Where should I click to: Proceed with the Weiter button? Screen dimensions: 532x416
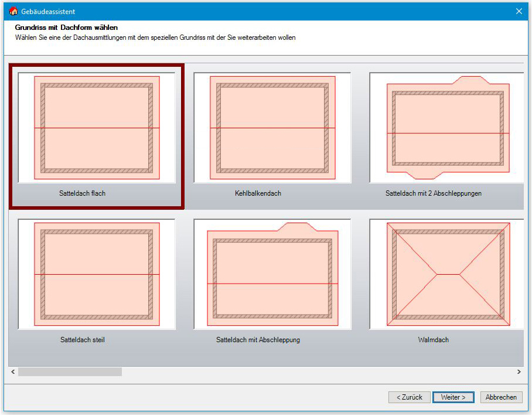click(453, 397)
